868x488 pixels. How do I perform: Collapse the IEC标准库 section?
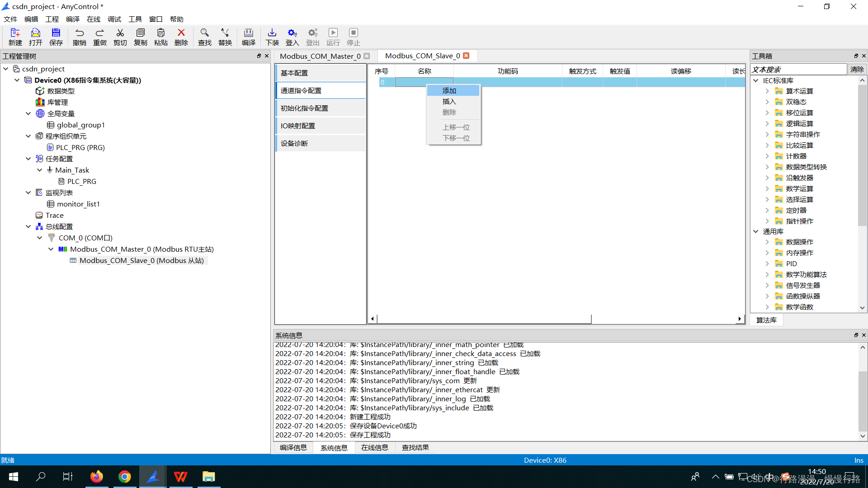click(756, 80)
